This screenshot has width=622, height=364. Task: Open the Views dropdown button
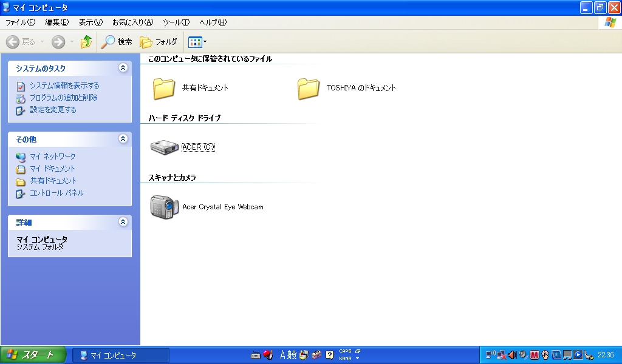pos(197,42)
